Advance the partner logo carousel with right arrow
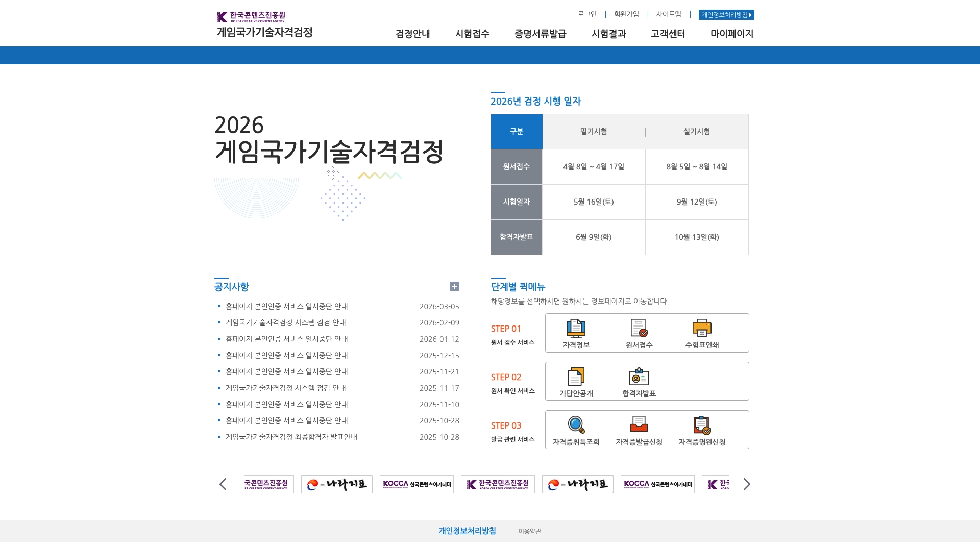 tap(747, 484)
